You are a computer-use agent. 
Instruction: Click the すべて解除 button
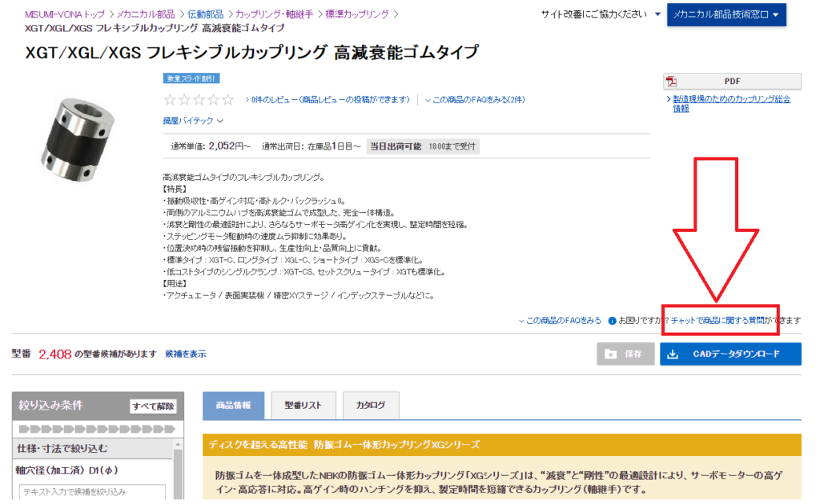(153, 406)
